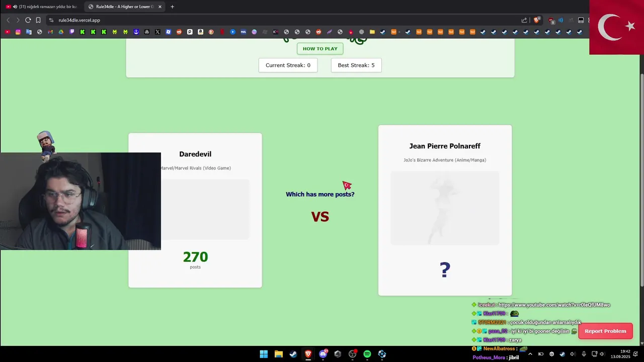Open Windows Start menu
Image resolution: width=644 pixels, height=362 pixels.
(264, 354)
